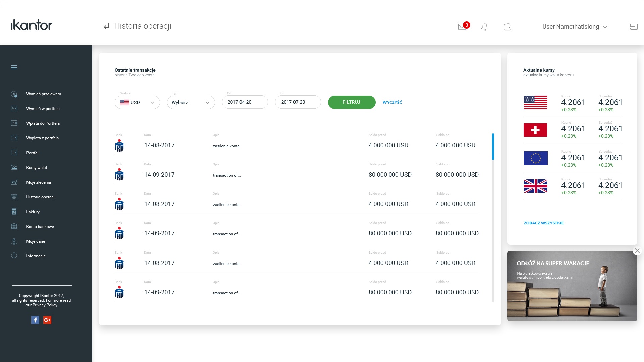The width and height of the screenshot is (644, 362).
Task: Toggle the hamburger menu in sidebar
Action: (14, 67)
